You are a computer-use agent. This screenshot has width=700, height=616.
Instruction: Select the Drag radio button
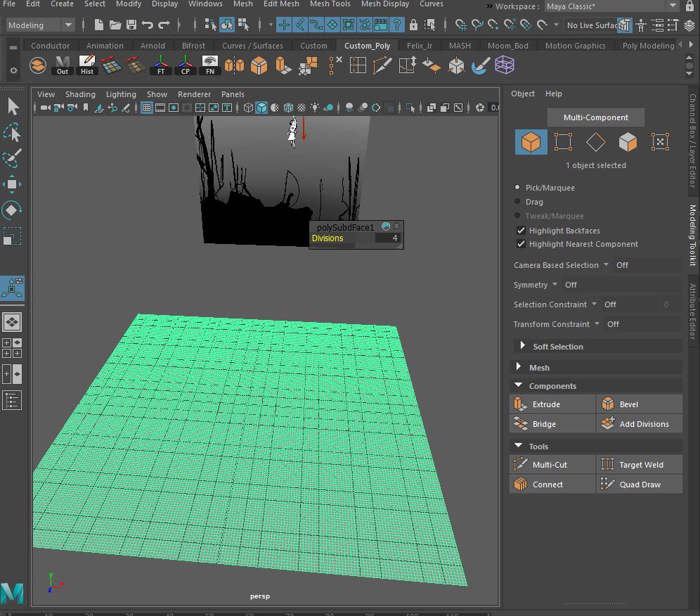point(518,202)
